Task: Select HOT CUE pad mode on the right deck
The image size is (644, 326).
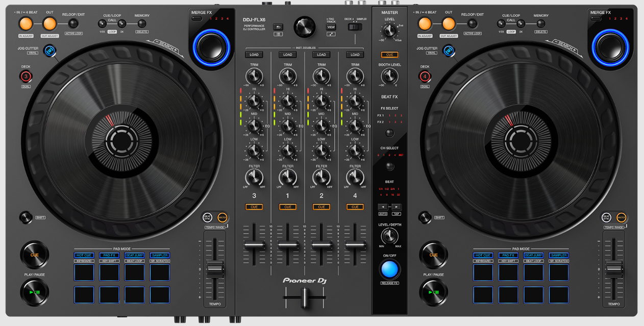Action: (x=483, y=255)
